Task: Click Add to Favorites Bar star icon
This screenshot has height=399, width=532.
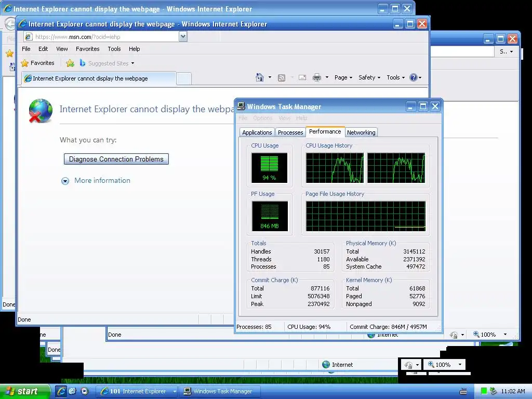Action: [x=70, y=63]
